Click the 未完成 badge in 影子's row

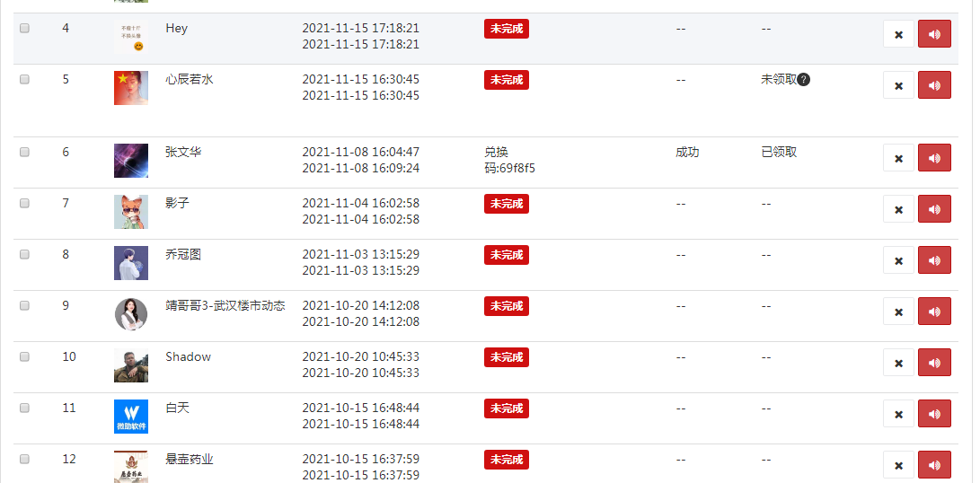click(507, 204)
